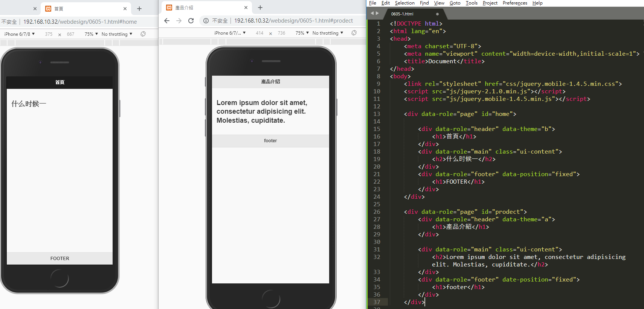Close the 產品介紹 browser tab
Screen dimensions: 644x309
click(246, 8)
